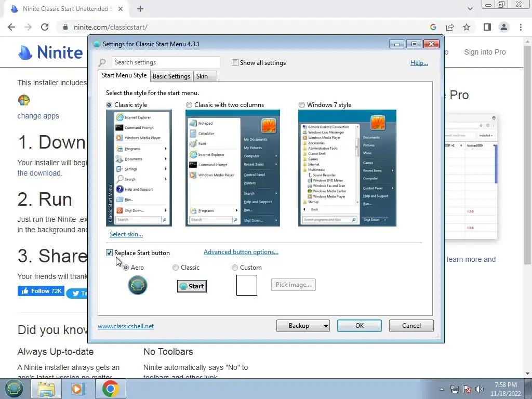Choose the Classic start button radio option
The width and height of the screenshot is (532, 399).
point(176,268)
